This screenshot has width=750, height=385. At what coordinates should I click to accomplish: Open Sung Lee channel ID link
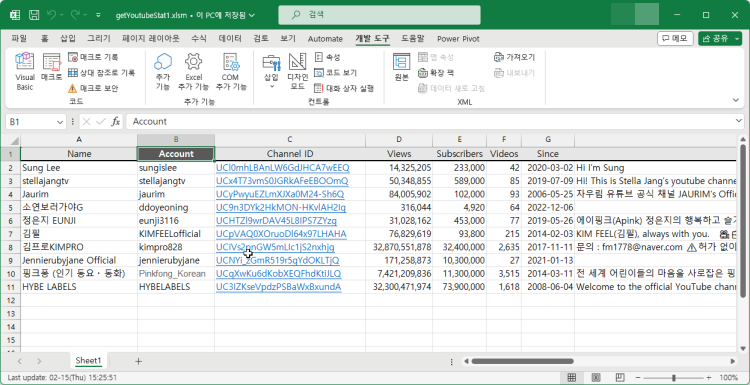(283, 168)
